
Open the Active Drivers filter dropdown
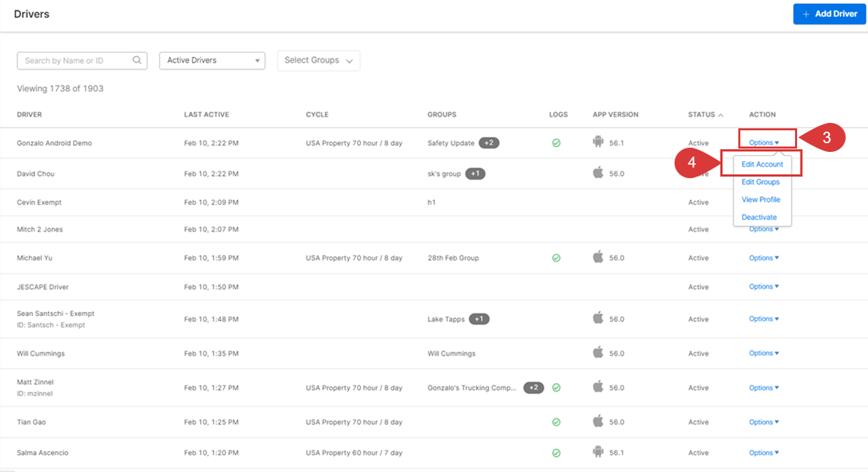pos(212,60)
